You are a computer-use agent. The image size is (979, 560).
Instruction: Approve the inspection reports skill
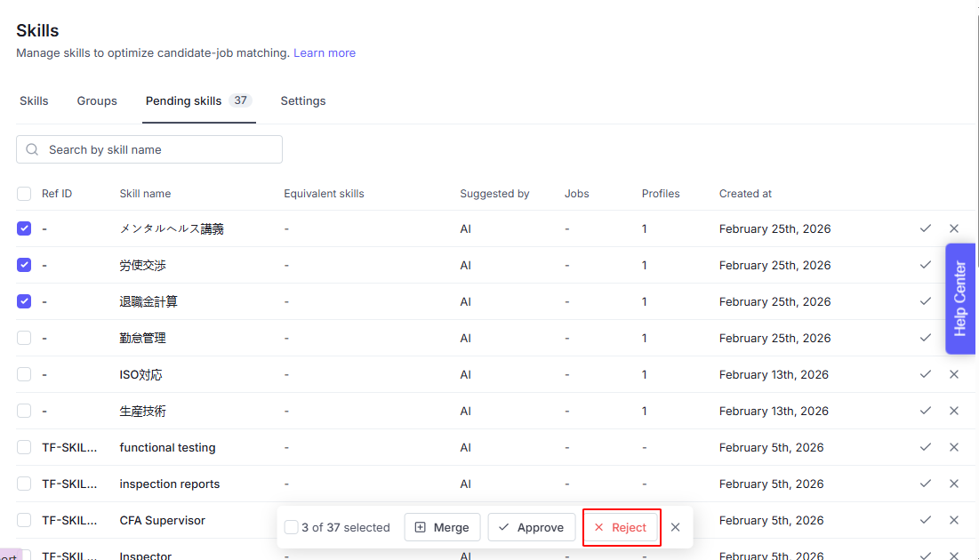(926, 484)
